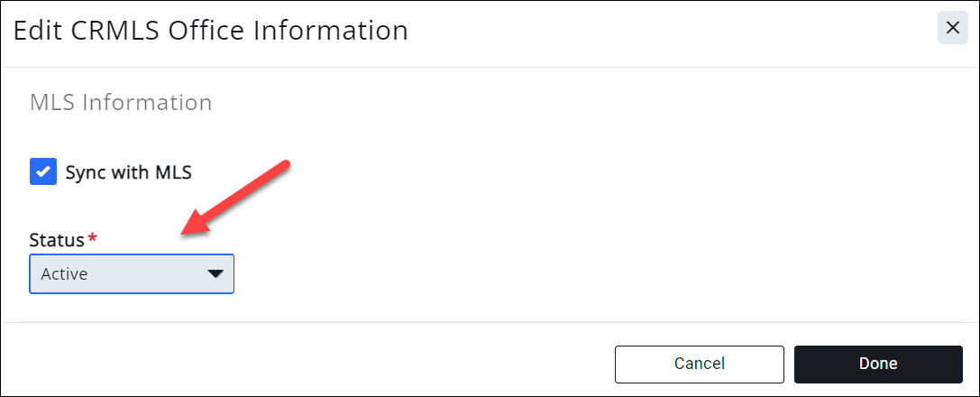Show status options using the dropdown arrow
This screenshot has width=980, height=397.
(215, 274)
